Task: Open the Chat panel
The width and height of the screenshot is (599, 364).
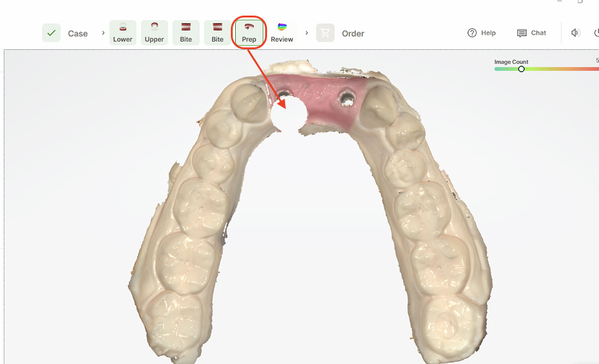Action: tap(531, 33)
